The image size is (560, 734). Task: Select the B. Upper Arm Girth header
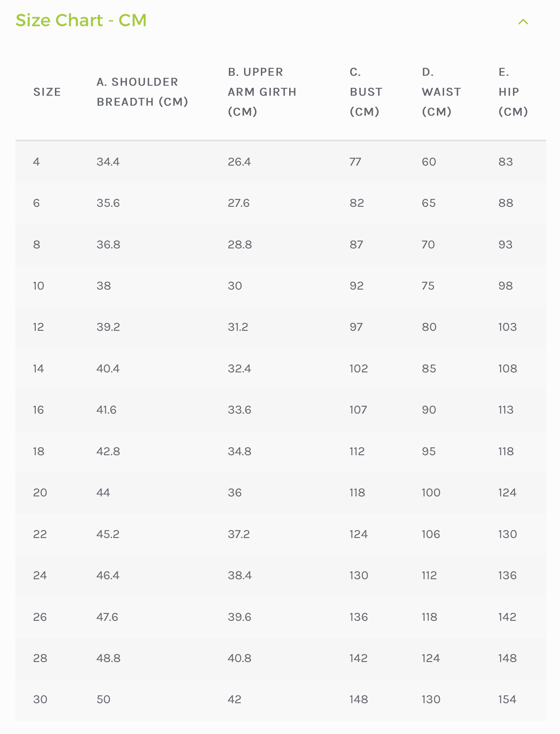tap(262, 92)
